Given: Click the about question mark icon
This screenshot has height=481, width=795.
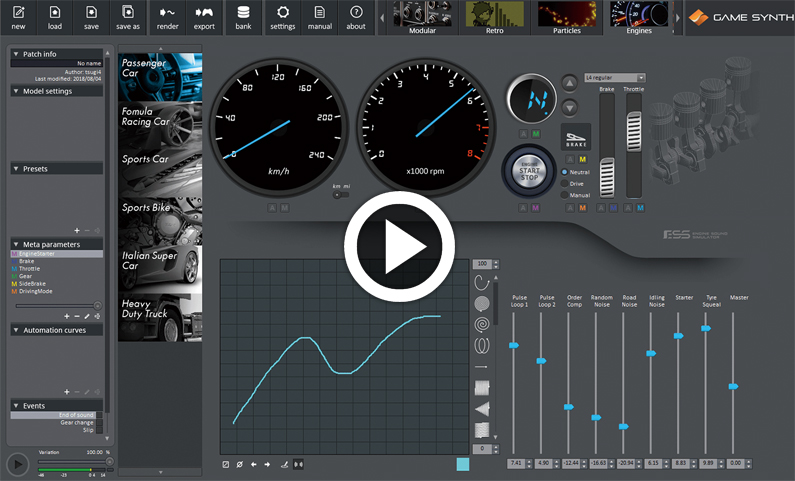Looking at the screenshot, I should (356, 12).
